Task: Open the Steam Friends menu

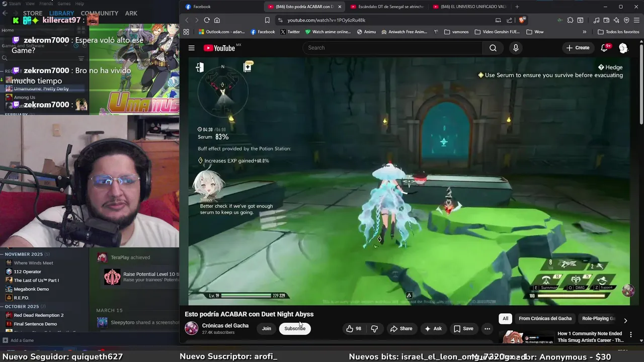Action: (x=46, y=4)
